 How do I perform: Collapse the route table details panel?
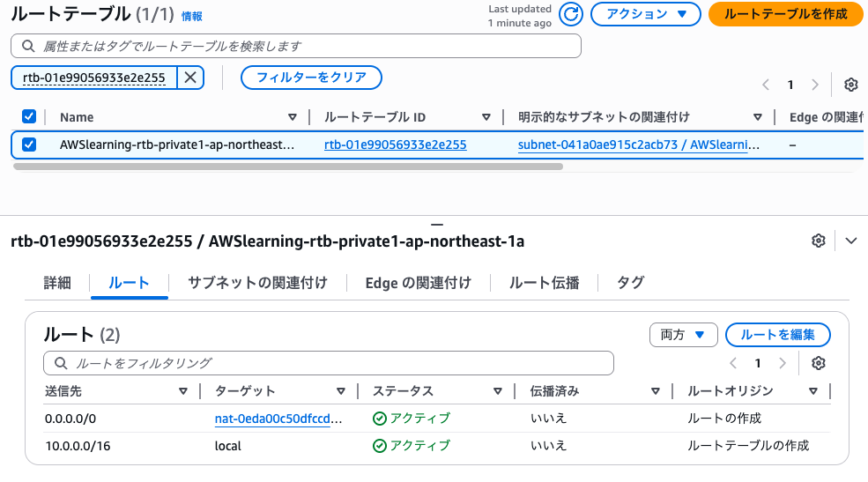[x=850, y=241]
